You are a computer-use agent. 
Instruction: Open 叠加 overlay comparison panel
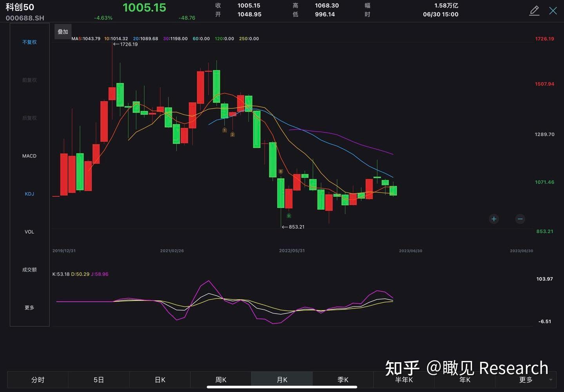click(x=63, y=31)
